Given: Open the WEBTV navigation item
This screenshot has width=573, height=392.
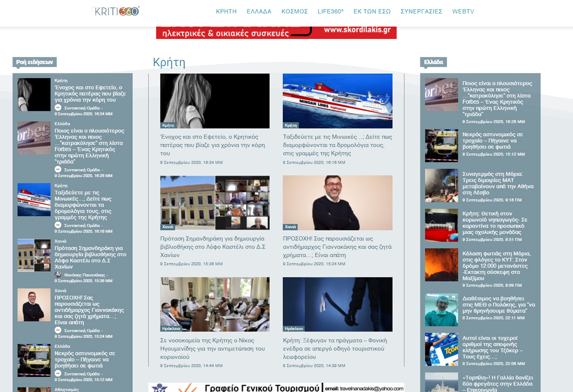Looking at the screenshot, I should [463, 11].
